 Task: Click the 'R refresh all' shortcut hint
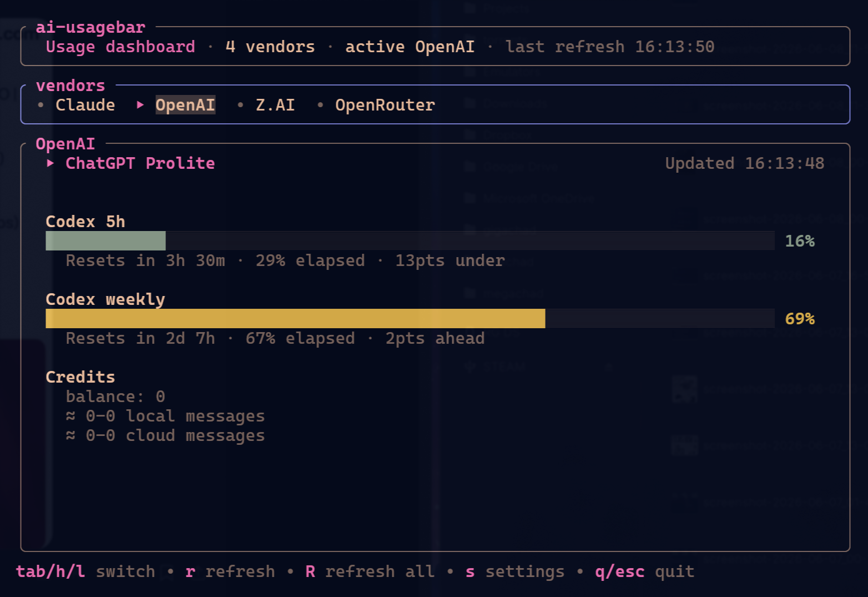pos(370,571)
